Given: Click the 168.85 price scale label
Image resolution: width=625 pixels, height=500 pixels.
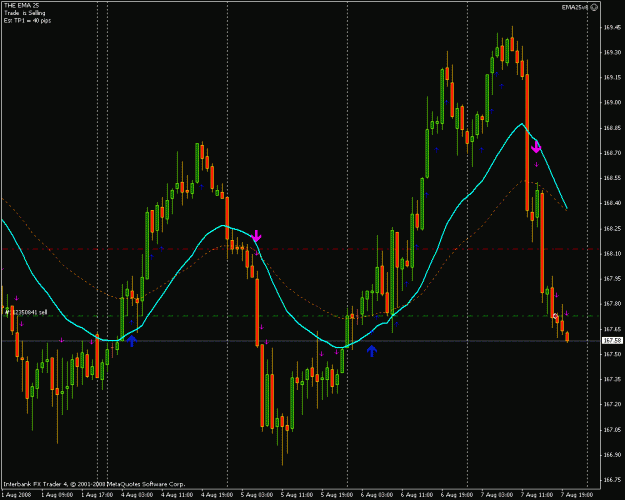Looking at the screenshot, I should point(613,128).
